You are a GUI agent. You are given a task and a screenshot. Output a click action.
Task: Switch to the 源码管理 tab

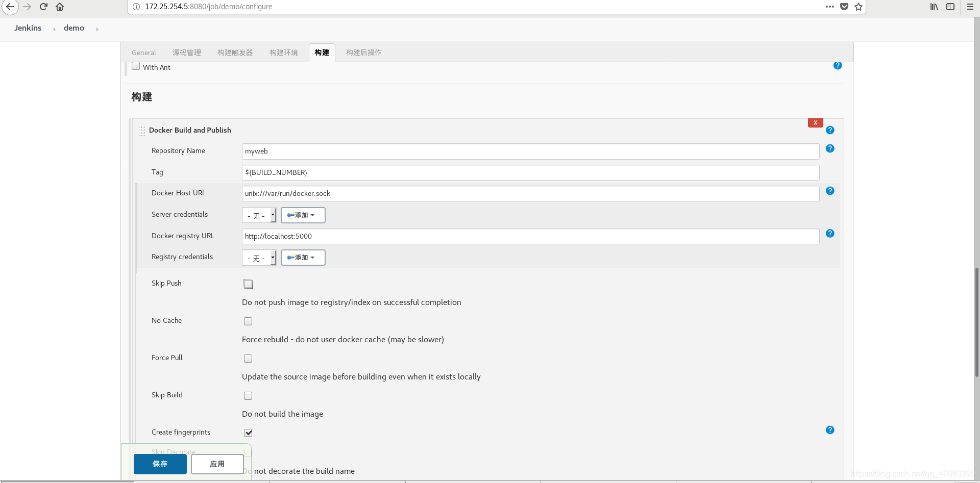coord(187,53)
